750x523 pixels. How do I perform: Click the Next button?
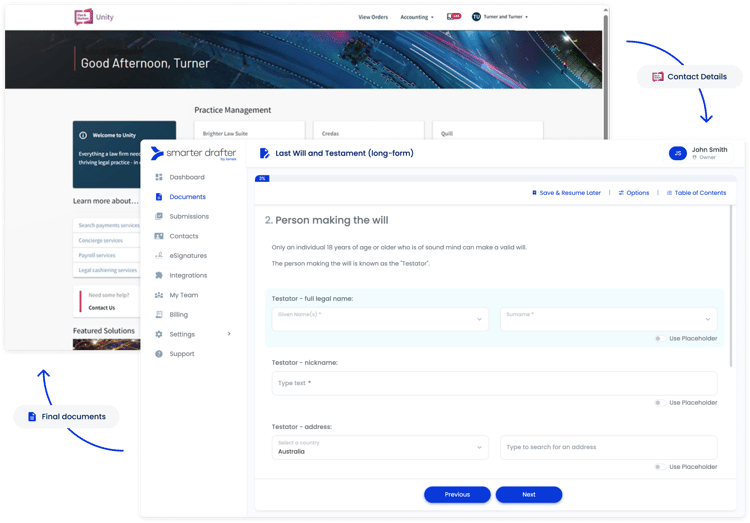528,494
